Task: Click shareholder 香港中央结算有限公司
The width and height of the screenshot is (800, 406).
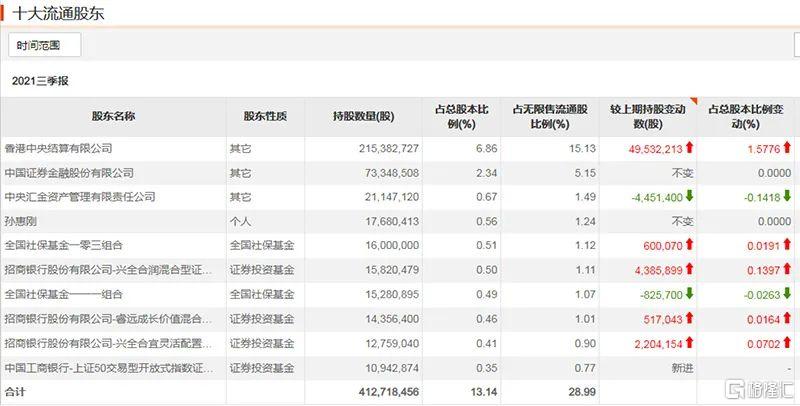Action: pyautogui.click(x=58, y=148)
